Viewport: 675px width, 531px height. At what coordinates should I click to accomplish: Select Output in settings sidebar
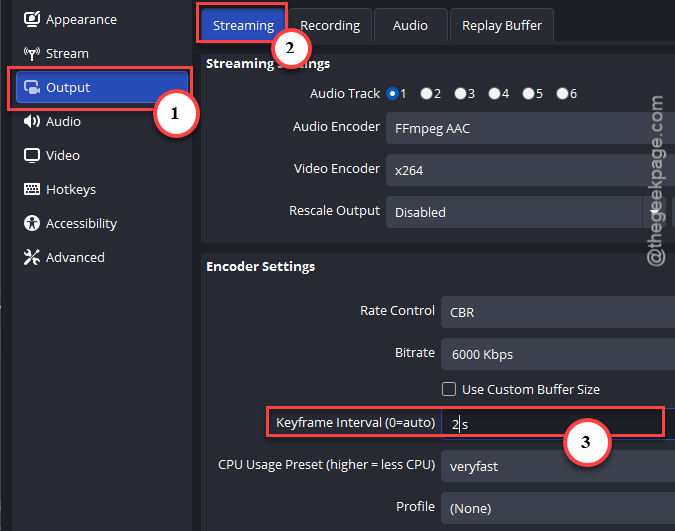pyautogui.click(x=102, y=87)
